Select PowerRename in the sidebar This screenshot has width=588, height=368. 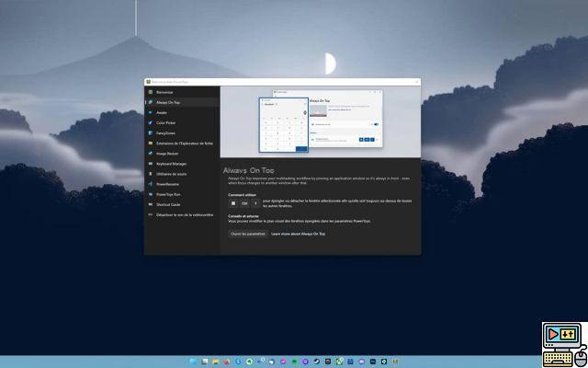(x=182, y=184)
